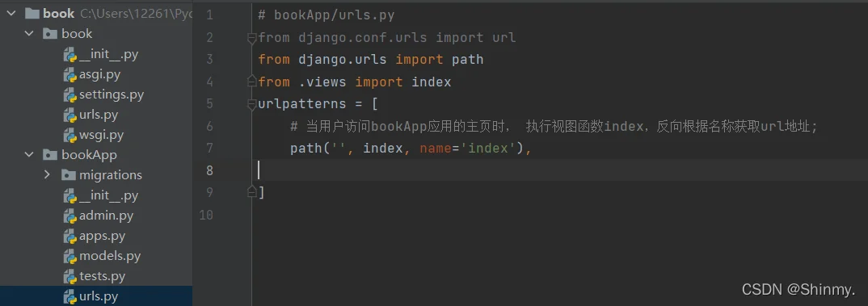Toggle code fold marker on line 4
Viewport: 868px width, 306px height.
[252, 82]
